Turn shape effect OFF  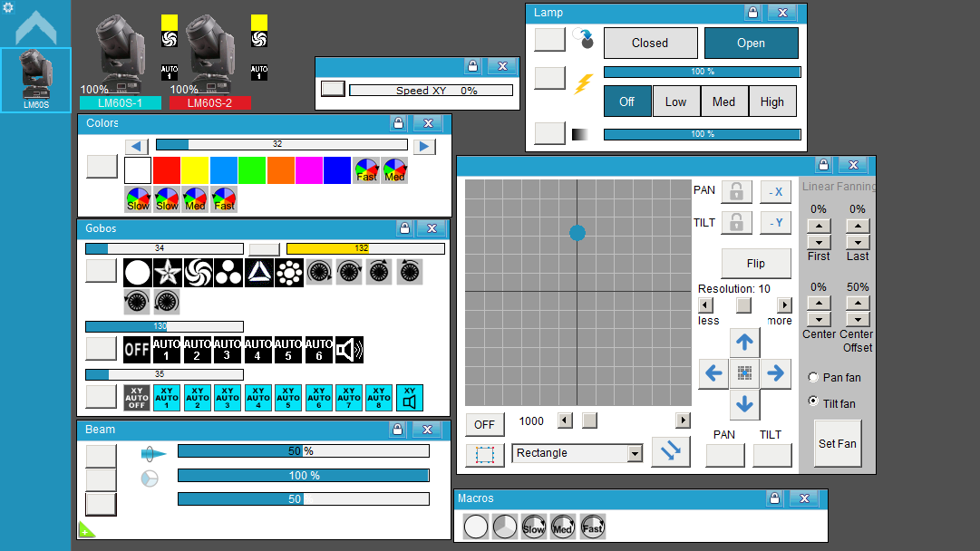pos(484,425)
